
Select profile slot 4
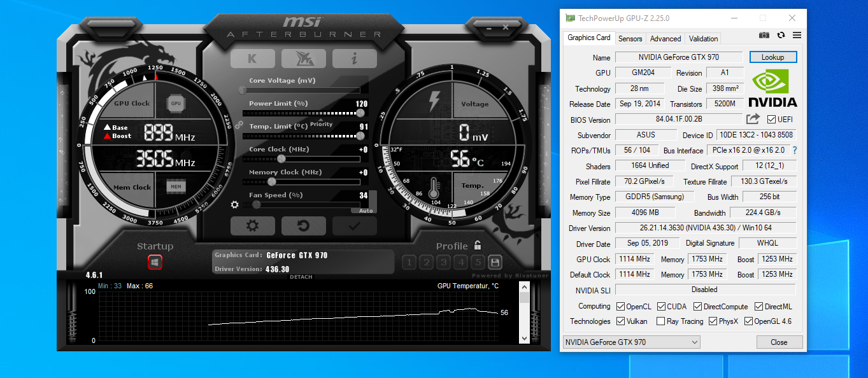click(x=460, y=262)
